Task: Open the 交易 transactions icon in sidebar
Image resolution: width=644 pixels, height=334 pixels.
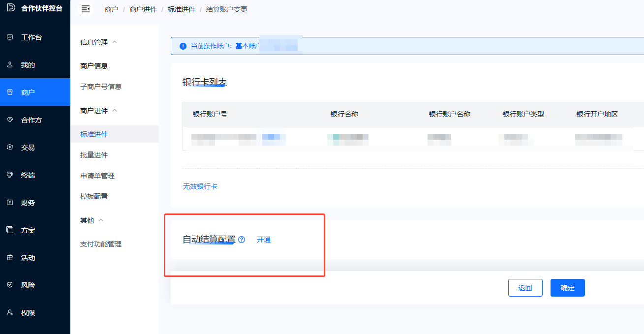Action: coord(10,148)
